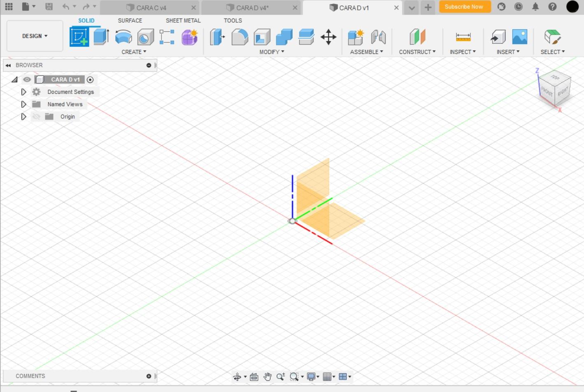Select the Measure tool
Viewport: 584px width, 392px height.
click(463, 37)
